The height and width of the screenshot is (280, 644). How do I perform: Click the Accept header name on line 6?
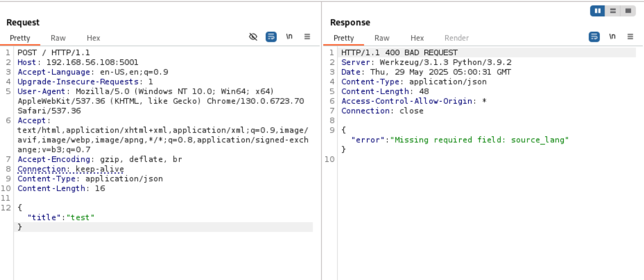(x=31, y=121)
